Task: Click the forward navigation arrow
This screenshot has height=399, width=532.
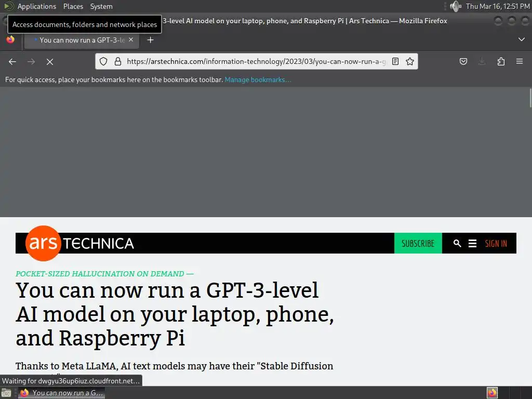Action: pos(31,62)
